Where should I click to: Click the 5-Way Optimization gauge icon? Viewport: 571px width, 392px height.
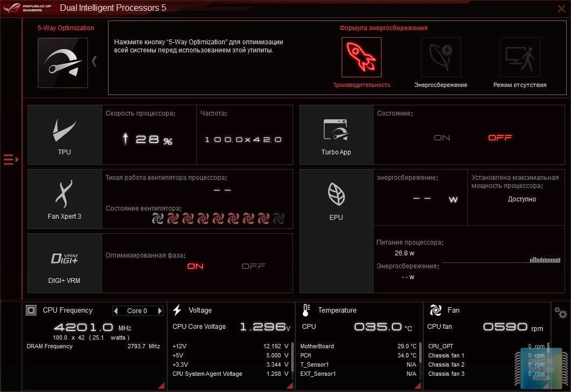(63, 63)
